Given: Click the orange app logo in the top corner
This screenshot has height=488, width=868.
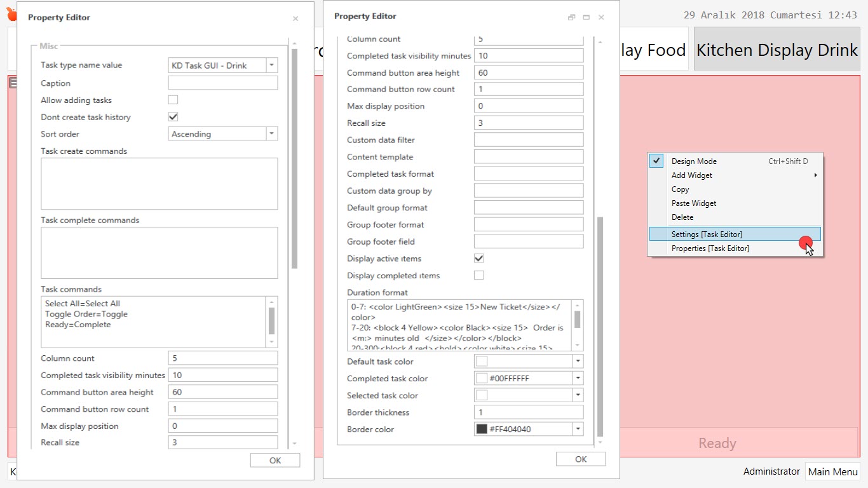Looking at the screenshot, I should click(x=11, y=14).
